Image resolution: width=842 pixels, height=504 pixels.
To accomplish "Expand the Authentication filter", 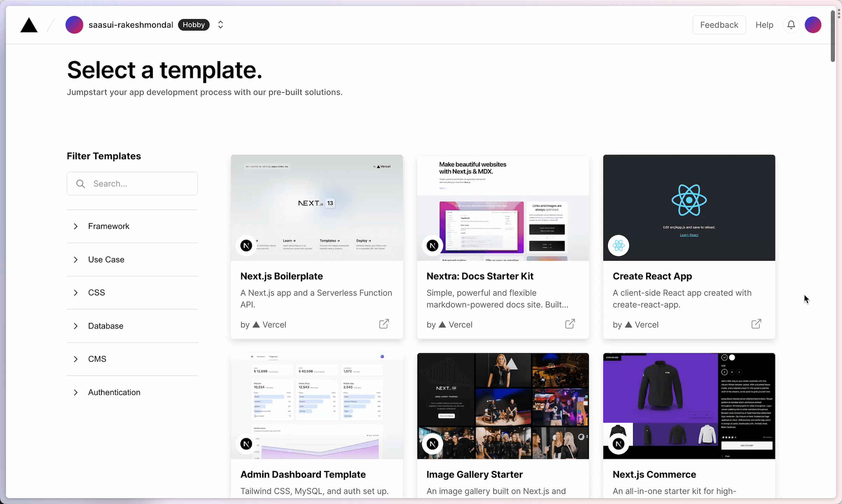I will click(x=114, y=392).
